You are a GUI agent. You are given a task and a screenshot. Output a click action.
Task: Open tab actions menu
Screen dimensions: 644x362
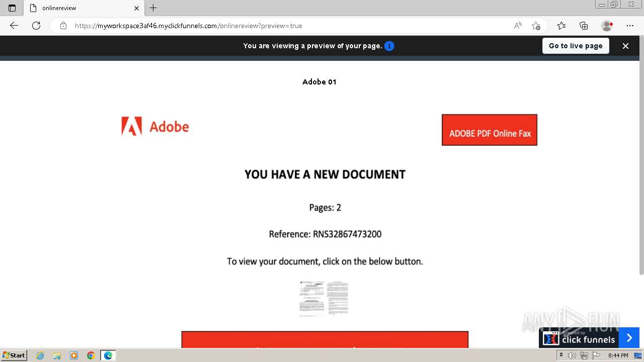(12, 8)
